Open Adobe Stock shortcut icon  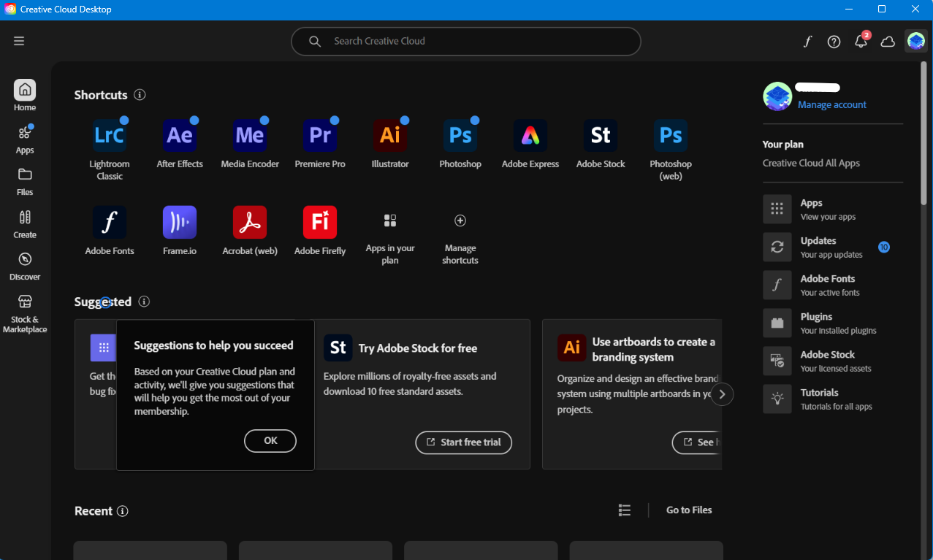point(601,135)
